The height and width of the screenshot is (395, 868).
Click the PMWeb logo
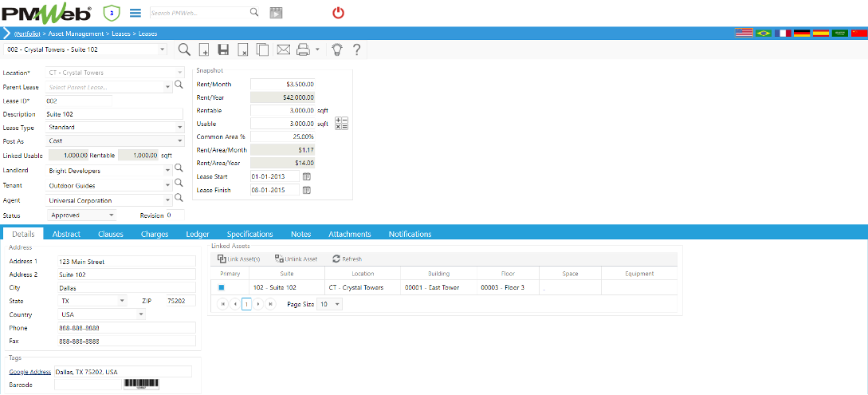[x=48, y=12]
